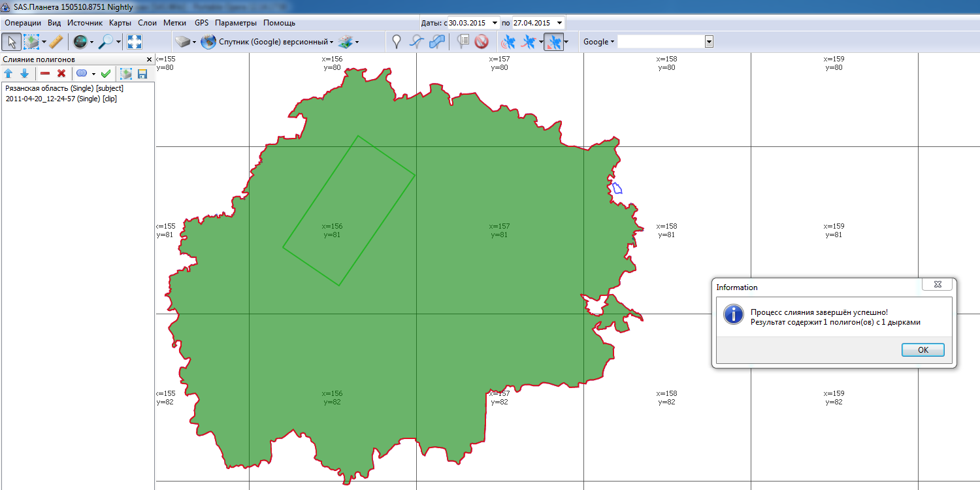Run merge with the green checkmark
This screenshot has width=980, height=490.
[105, 73]
